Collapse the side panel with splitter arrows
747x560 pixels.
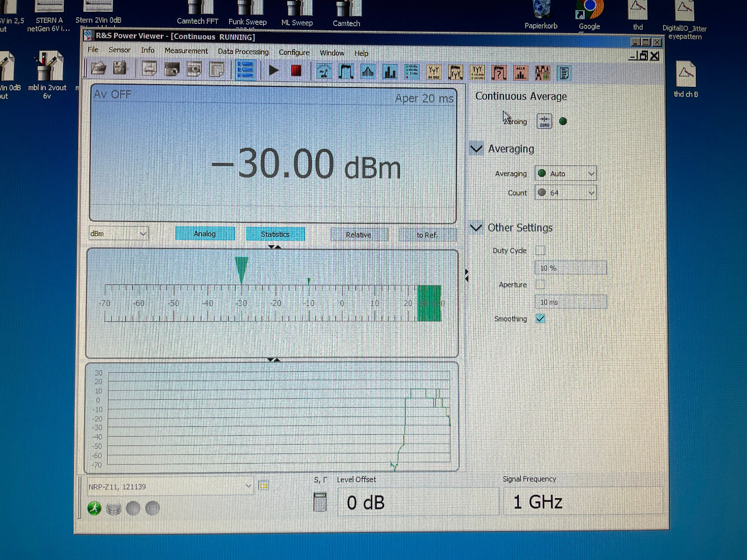[466, 275]
